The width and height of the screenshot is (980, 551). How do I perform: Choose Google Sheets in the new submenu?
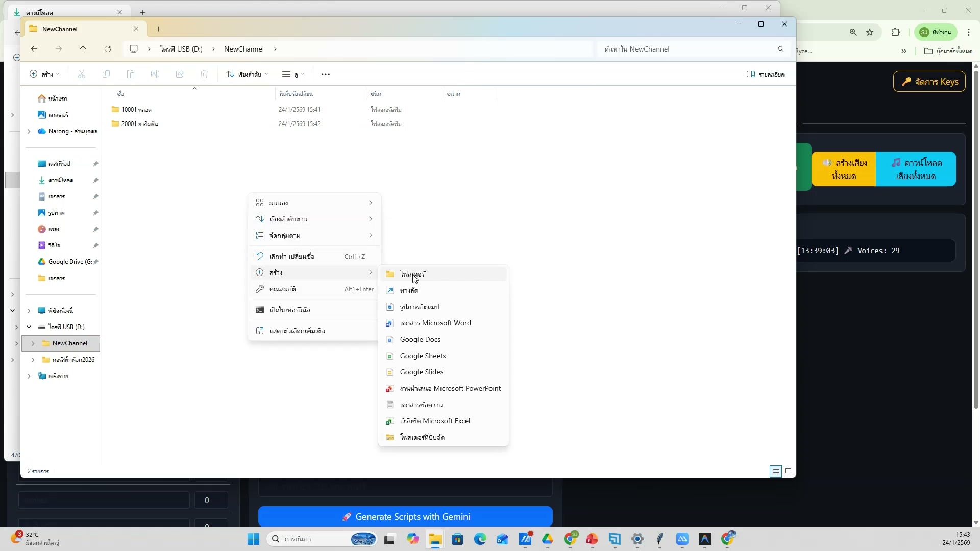pos(423,356)
